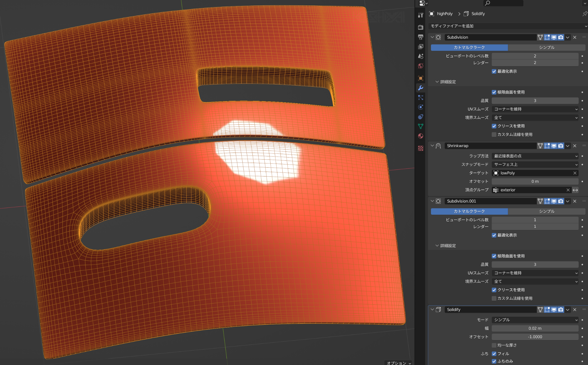Toggle 極限曲面を使用 in the first Subdivision modifier
Image resolution: width=588 pixels, height=365 pixels.
pyautogui.click(x=494, y=92)
